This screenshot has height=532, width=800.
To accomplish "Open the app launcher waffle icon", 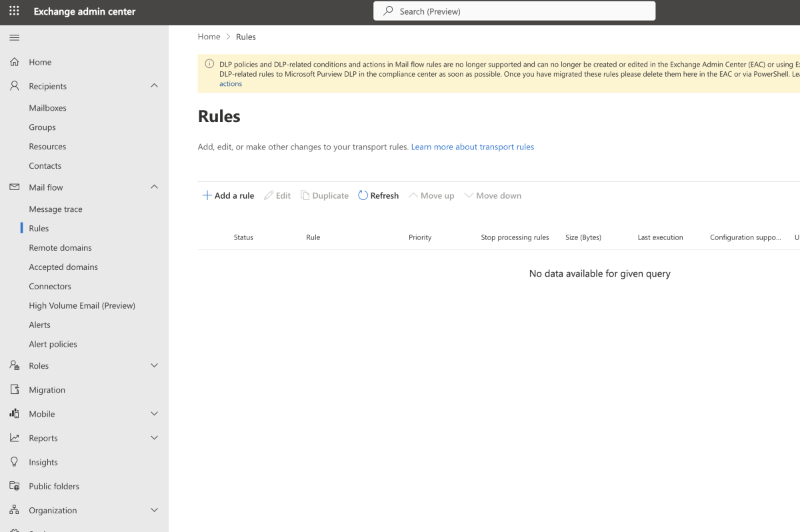I will pyautogui.click(x=14, y=11).
